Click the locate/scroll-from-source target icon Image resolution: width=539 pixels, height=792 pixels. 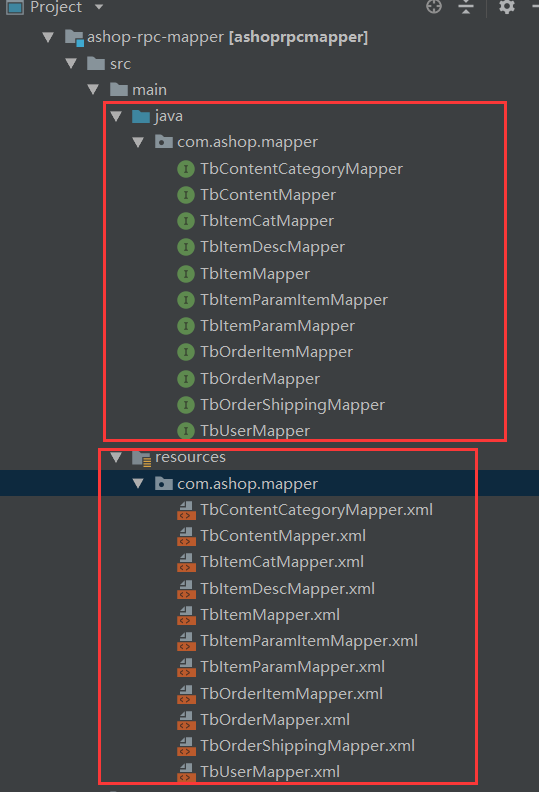(x=433, y=7)
